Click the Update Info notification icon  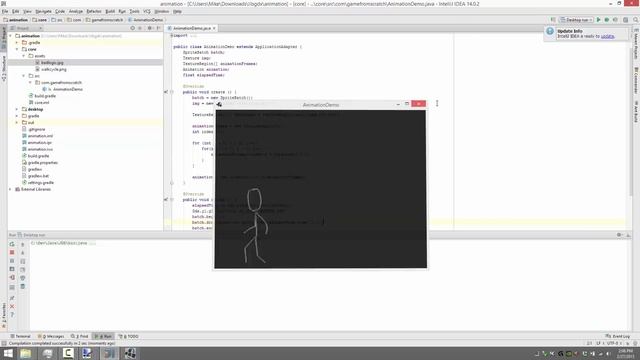pos(550,31)
